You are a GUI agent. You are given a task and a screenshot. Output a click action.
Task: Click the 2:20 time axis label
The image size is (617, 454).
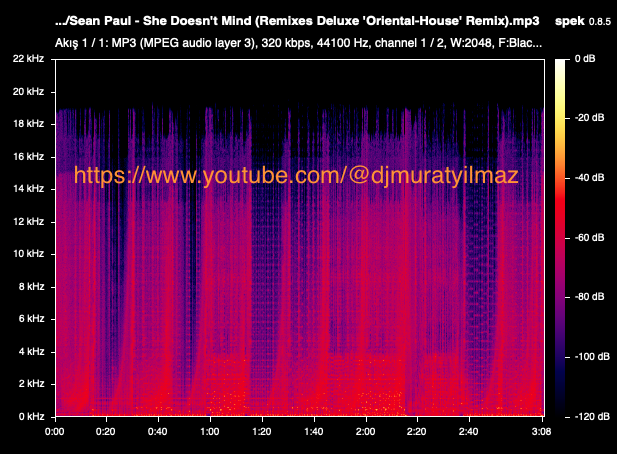click(x=417, y=432)
